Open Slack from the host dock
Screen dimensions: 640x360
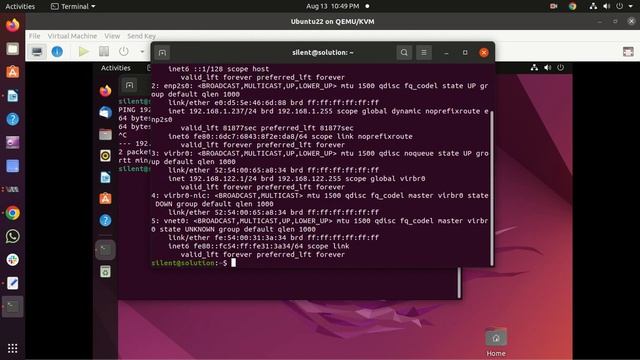coord(13,260)
